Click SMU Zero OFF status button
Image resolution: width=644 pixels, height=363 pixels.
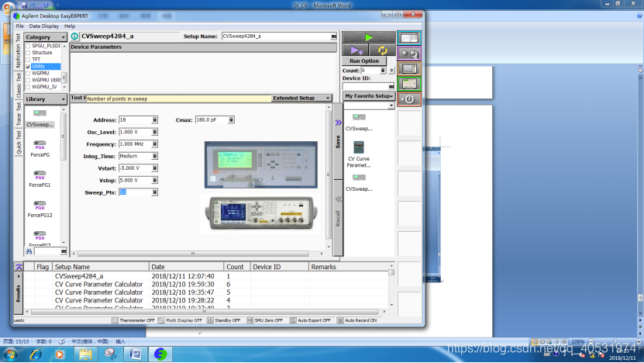tap(265, 320)
